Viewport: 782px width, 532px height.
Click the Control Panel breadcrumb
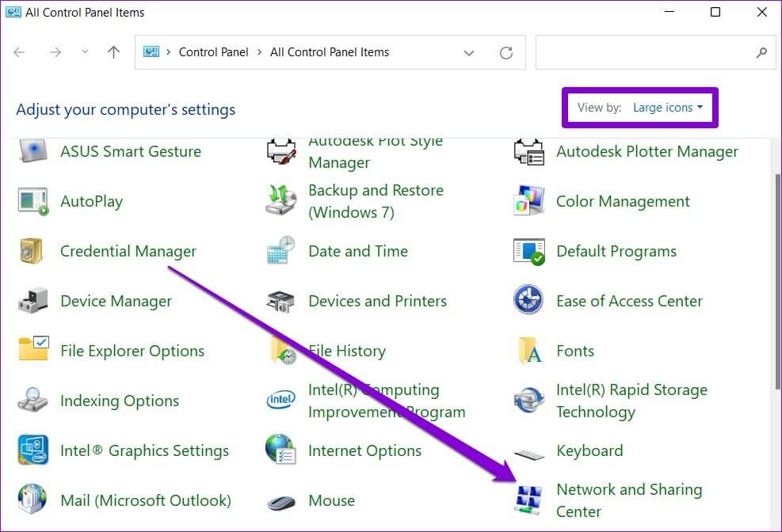(213, 52)
